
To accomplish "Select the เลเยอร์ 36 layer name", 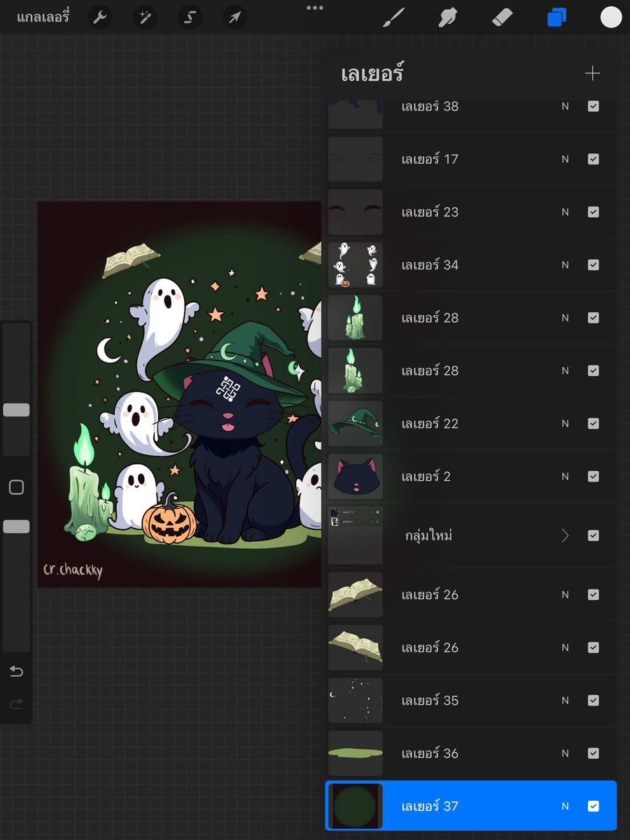I will (430, 754).
